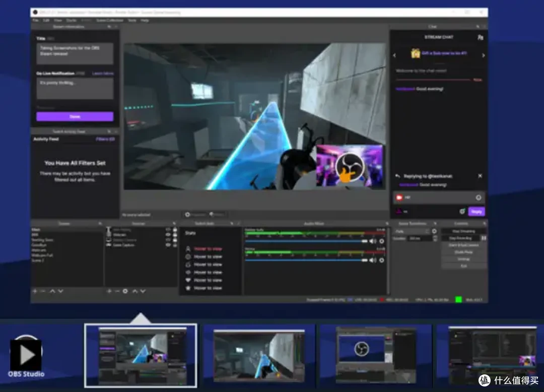Click the text source T icon in Sources

click(x=109, y=230)
